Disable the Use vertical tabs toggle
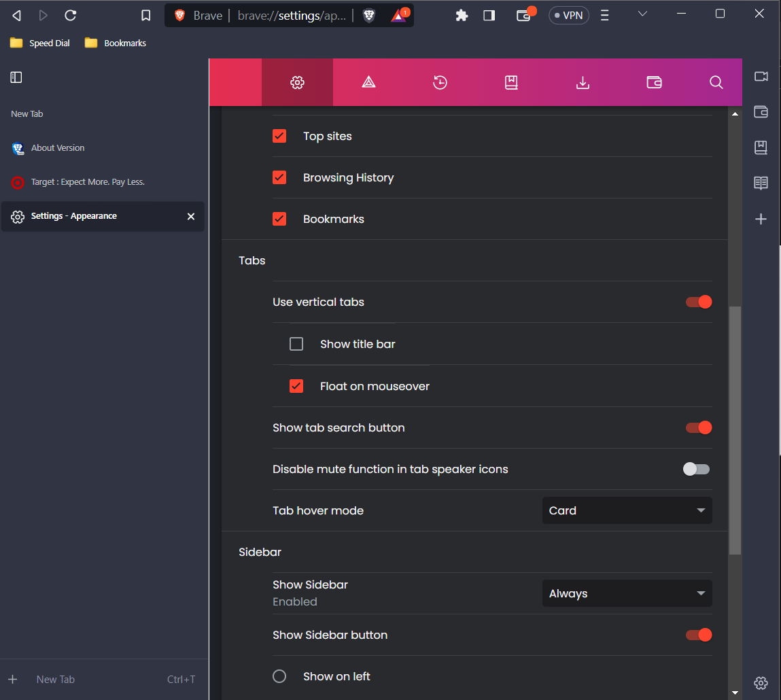This screenshot has height=700, width=781. click(x=698, y=302)
